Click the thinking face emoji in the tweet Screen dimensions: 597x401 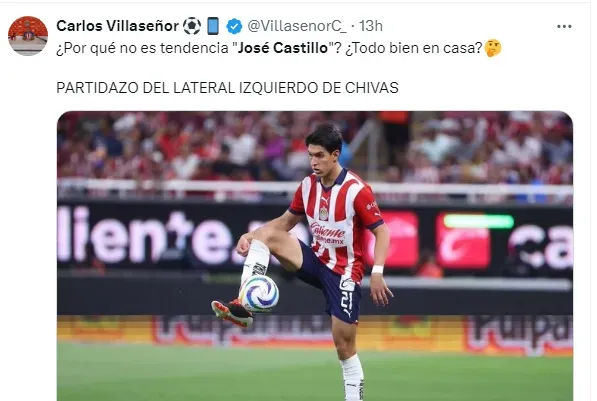493,48
